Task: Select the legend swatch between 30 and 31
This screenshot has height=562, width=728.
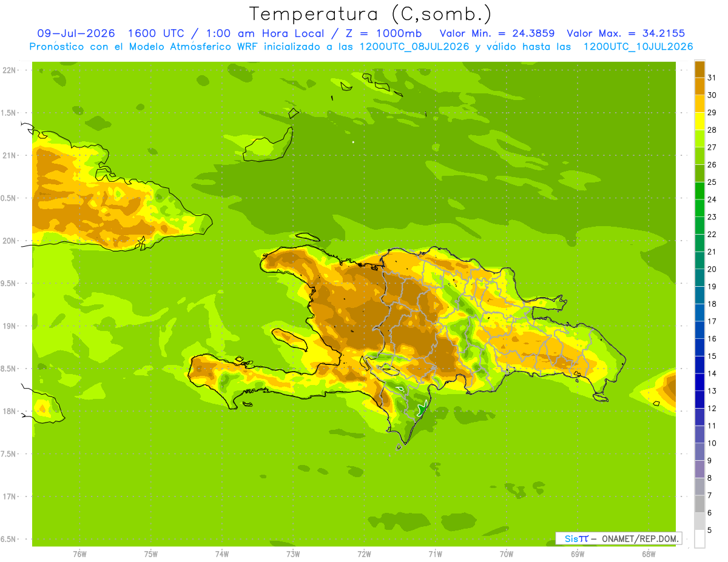Action: 699,86
